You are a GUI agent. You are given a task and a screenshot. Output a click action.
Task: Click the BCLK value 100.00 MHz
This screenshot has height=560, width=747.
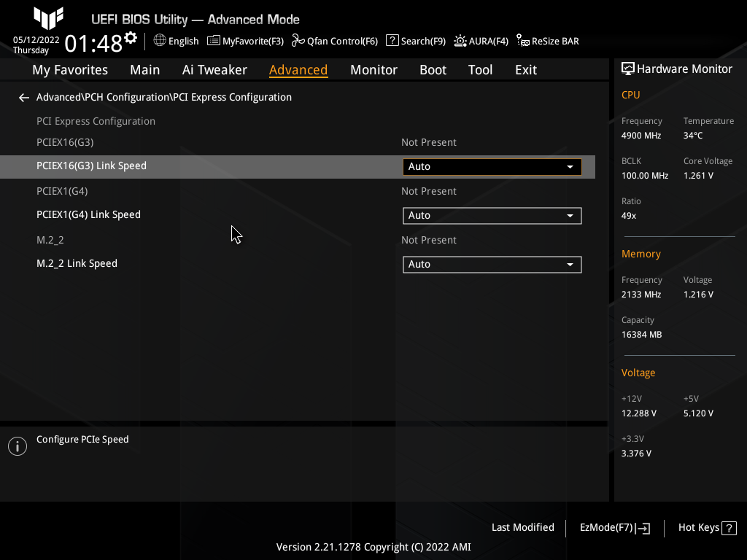[x=645, y=176]
